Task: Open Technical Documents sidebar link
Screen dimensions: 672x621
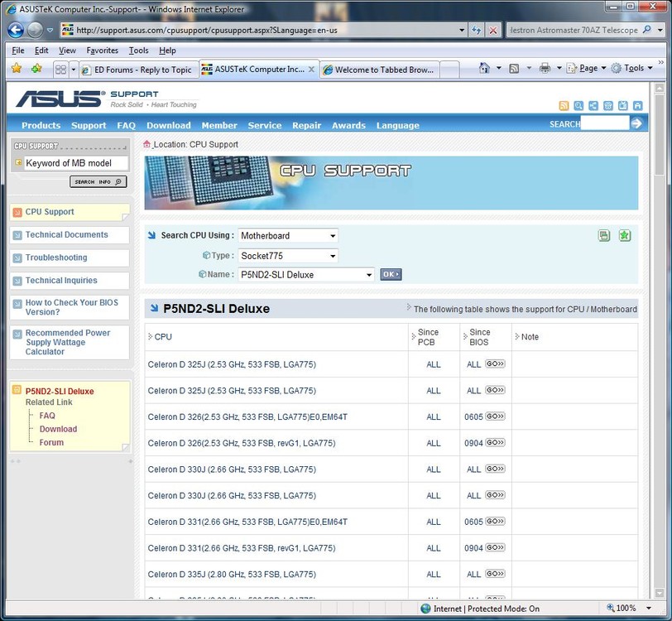Action: 66,234
